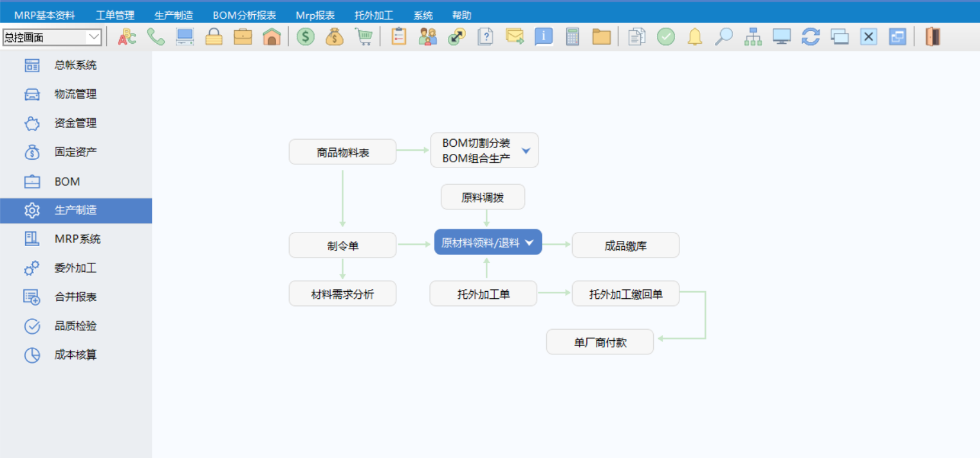Open the 商品物料表 flowchart button
The height and width of the screenshot is (458, 980).
coord(342,152)
